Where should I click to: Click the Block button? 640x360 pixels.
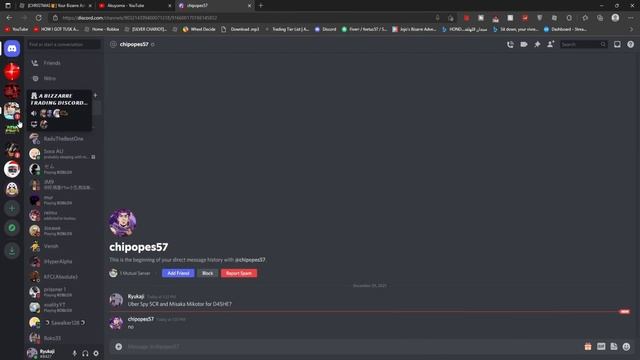tap(207, 273)
